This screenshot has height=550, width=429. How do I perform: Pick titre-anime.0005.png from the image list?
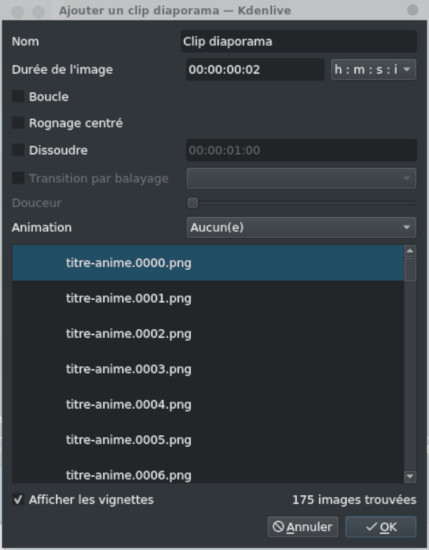click(208, 440)
